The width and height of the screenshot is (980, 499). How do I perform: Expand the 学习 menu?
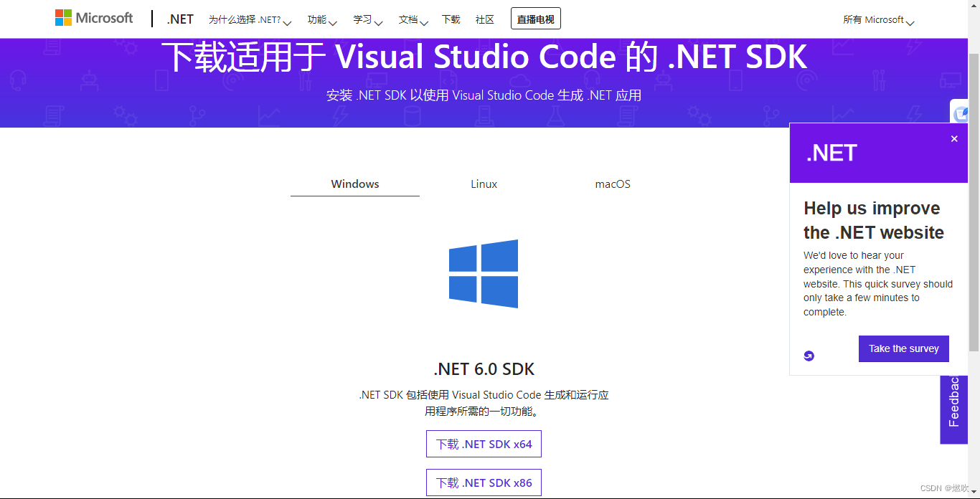368,20
